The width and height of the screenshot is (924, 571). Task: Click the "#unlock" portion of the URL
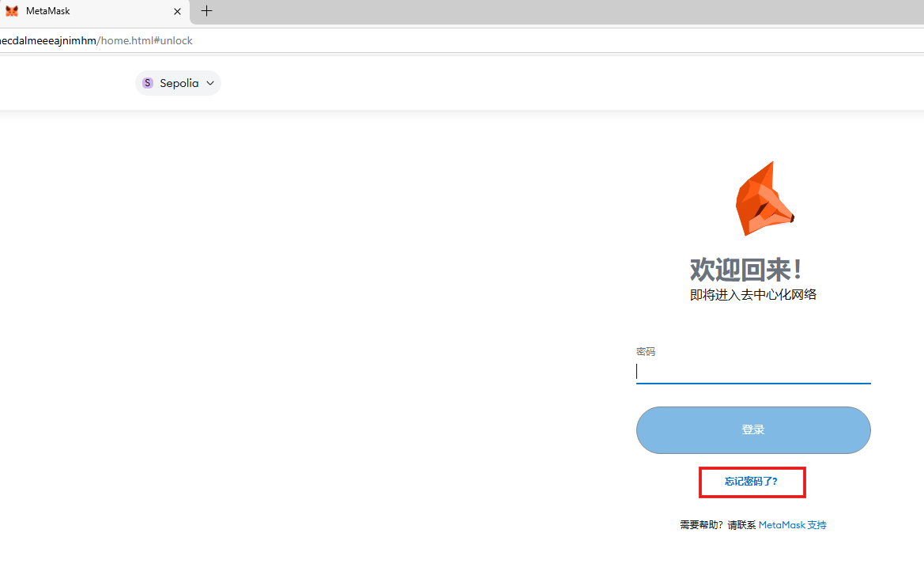pyautogui.click(x=173, y=40)
